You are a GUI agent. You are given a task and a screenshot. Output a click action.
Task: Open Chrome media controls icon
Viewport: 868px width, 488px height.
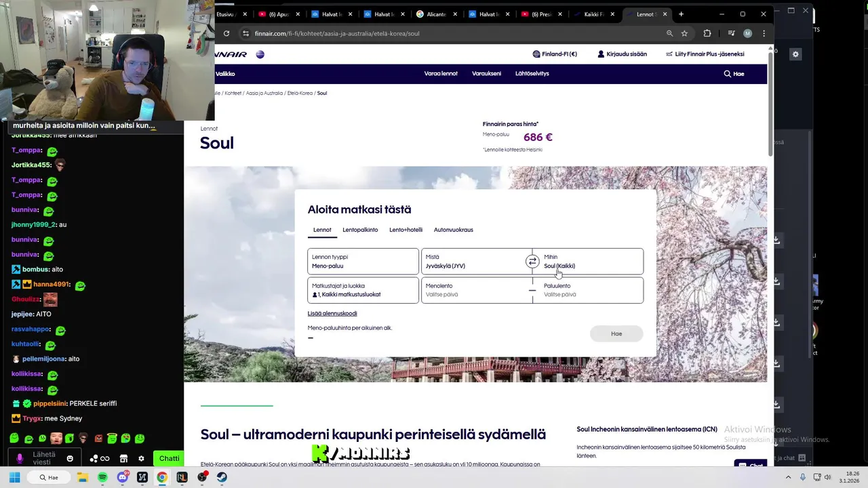[731, 33]
